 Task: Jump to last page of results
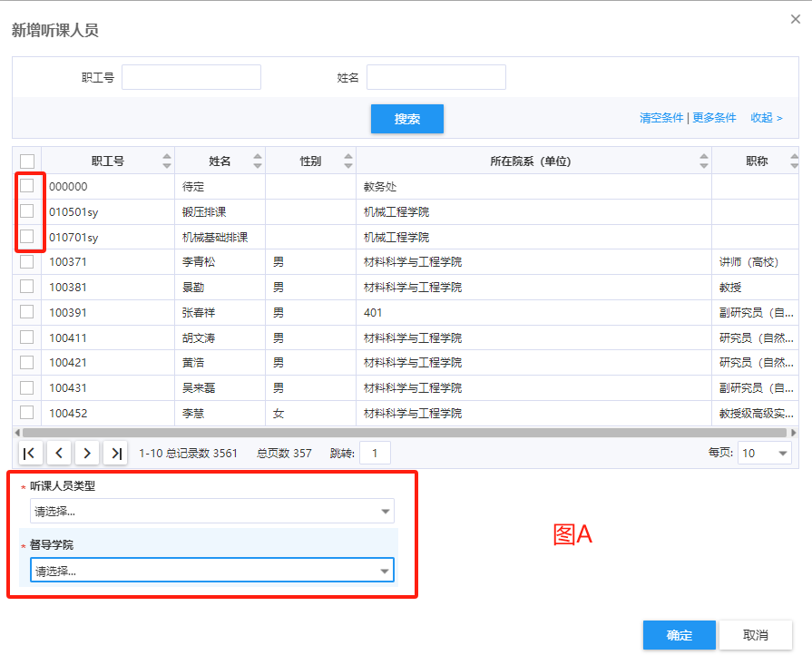(115, 453)
